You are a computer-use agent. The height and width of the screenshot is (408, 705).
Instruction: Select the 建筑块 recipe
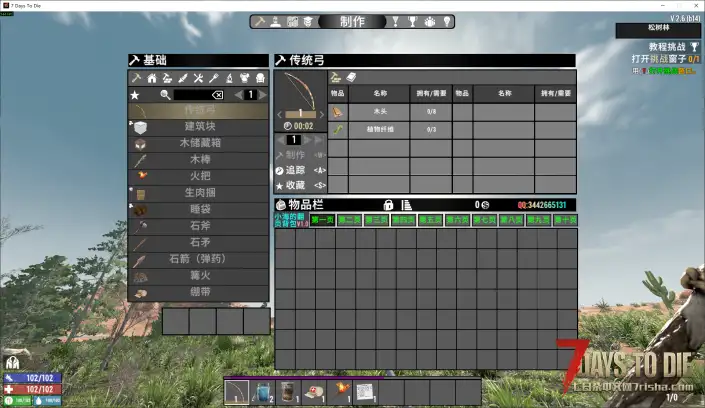click(198, 127)
